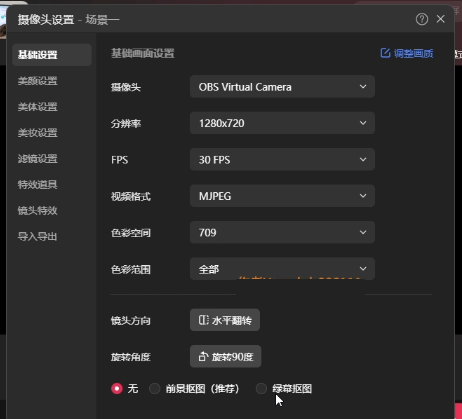Image resolution: width=462 pixels, height=419 pixels.
Task: Click the edit icon beside 调整画质
Action: coord(385,53)
